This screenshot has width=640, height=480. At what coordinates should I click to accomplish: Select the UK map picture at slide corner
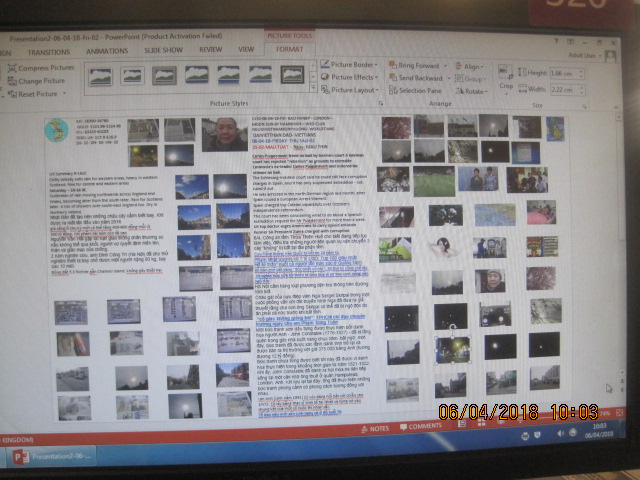(x=556, y=129)
